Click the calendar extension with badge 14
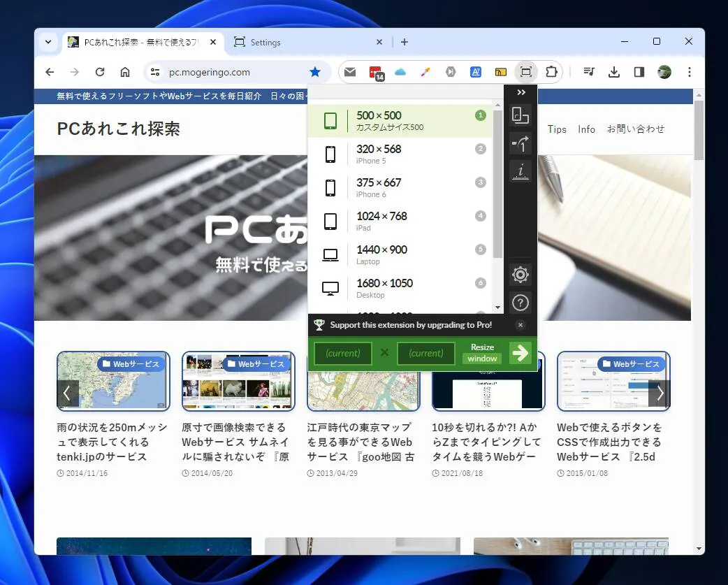 [x=376, y=73]
